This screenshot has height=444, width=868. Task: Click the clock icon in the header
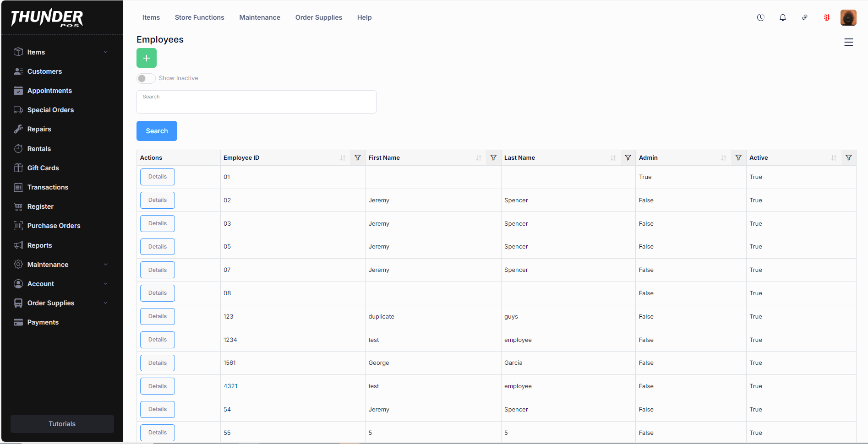point(760,17)
